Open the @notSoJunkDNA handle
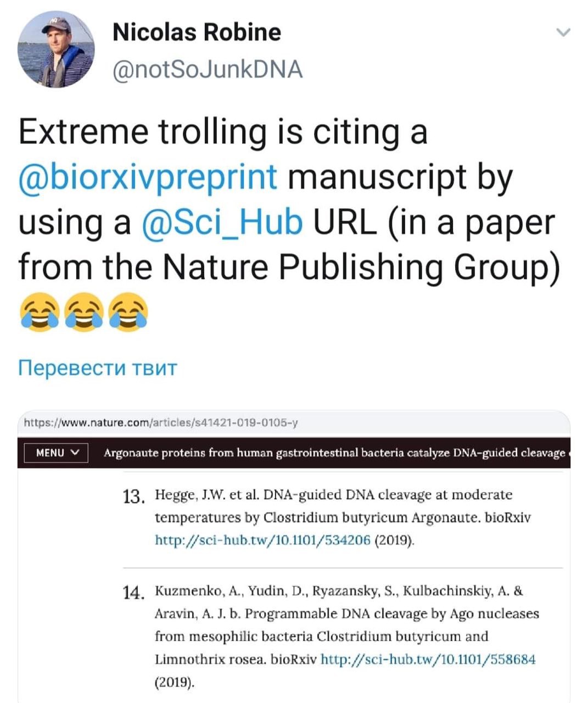 pos(208,69)
